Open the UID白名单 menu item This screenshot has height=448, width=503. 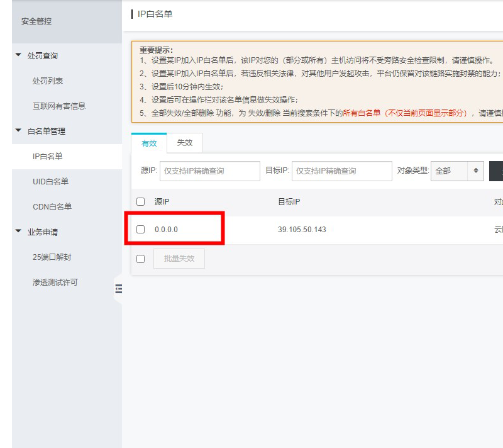tap(50, 182)
